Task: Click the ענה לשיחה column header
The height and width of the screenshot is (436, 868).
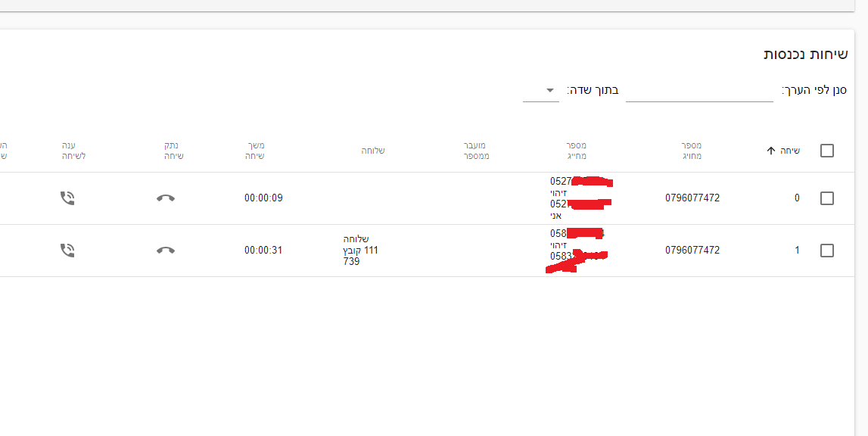Action: click(74, 151)
